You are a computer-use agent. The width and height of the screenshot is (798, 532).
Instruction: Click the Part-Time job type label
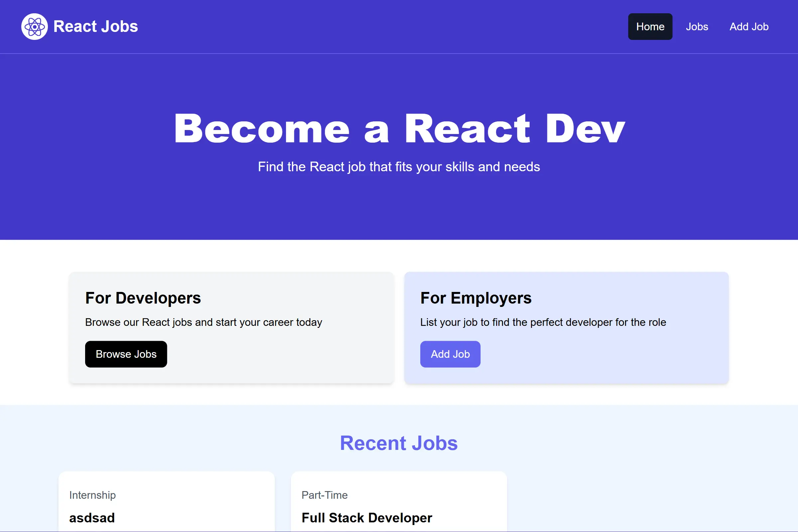point(325,495)
